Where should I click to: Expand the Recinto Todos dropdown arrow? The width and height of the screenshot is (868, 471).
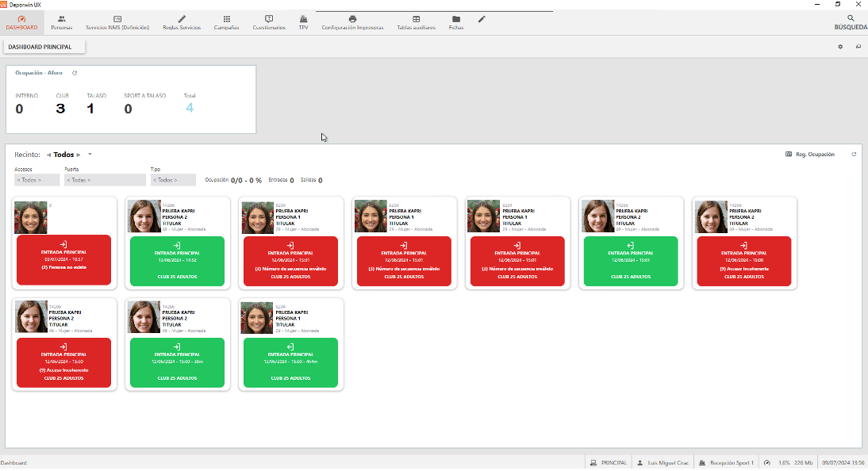(x=90, y=155)
